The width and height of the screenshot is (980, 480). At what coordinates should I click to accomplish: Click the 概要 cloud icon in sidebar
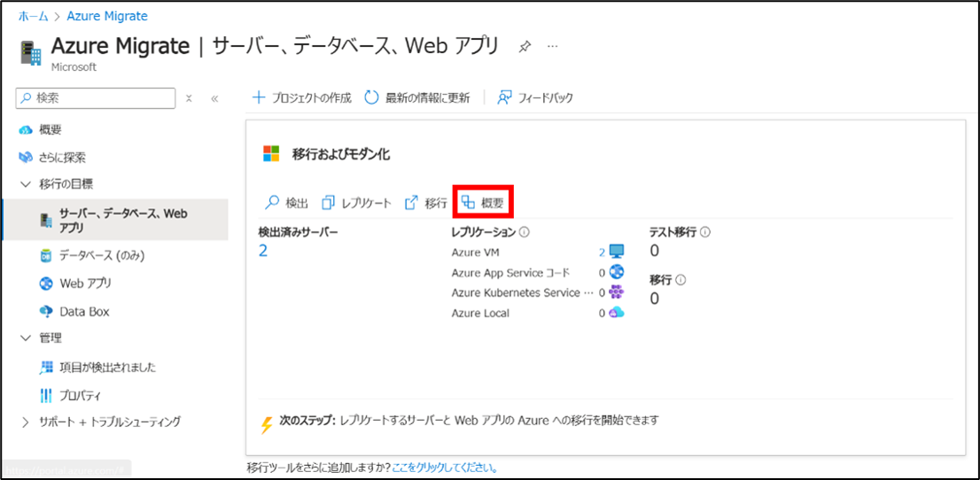[x=26, y=130]
